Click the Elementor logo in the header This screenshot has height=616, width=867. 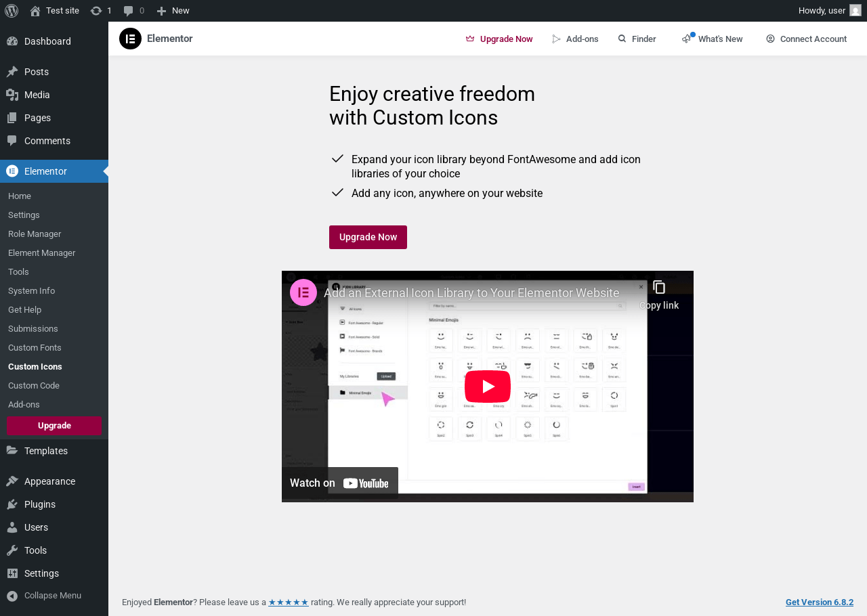point(130,39)
